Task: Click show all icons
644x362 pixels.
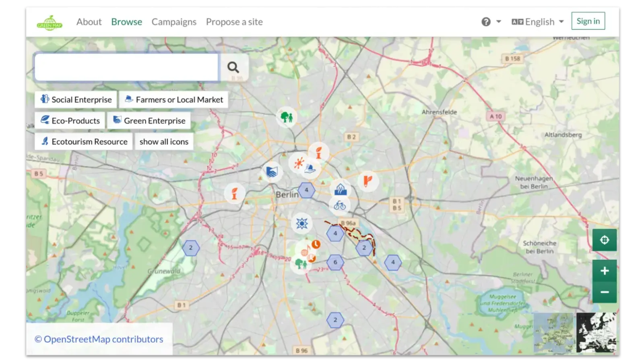Action: coord(164,142)
